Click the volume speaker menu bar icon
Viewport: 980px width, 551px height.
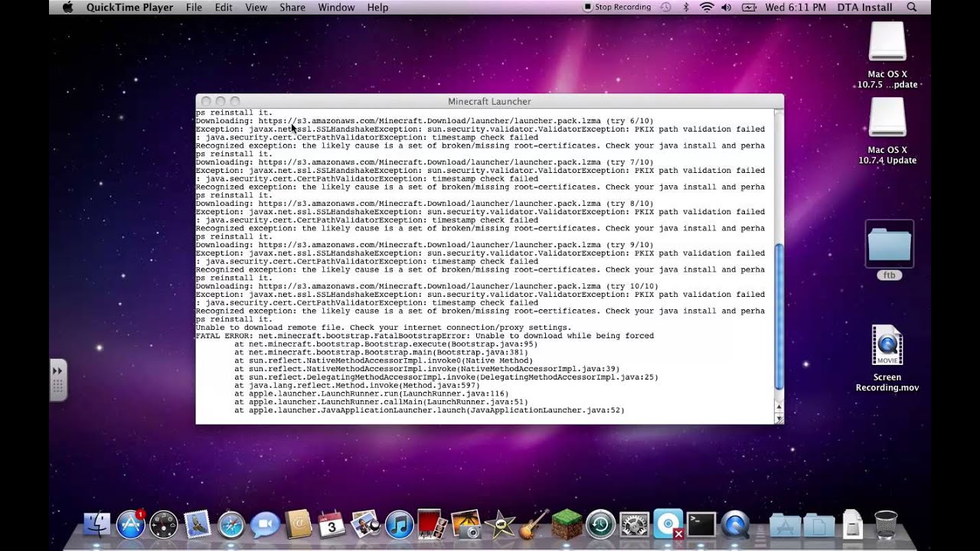click(726, 7)
